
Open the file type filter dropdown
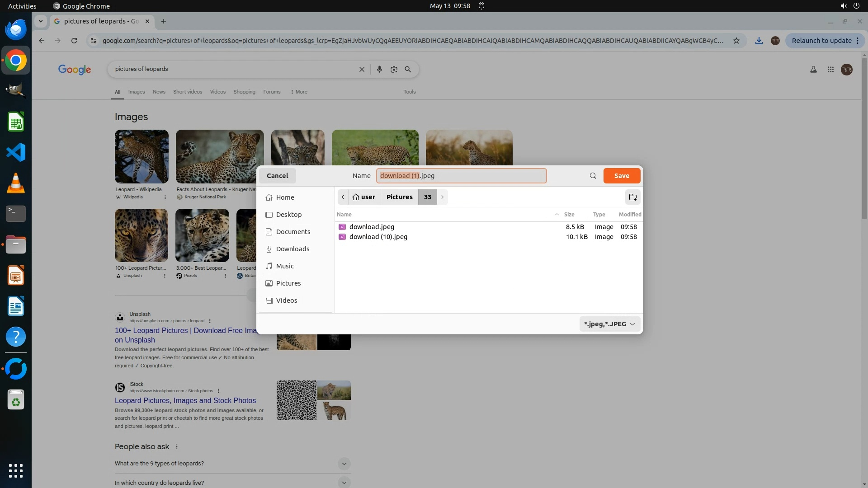[x=609, y=324]
